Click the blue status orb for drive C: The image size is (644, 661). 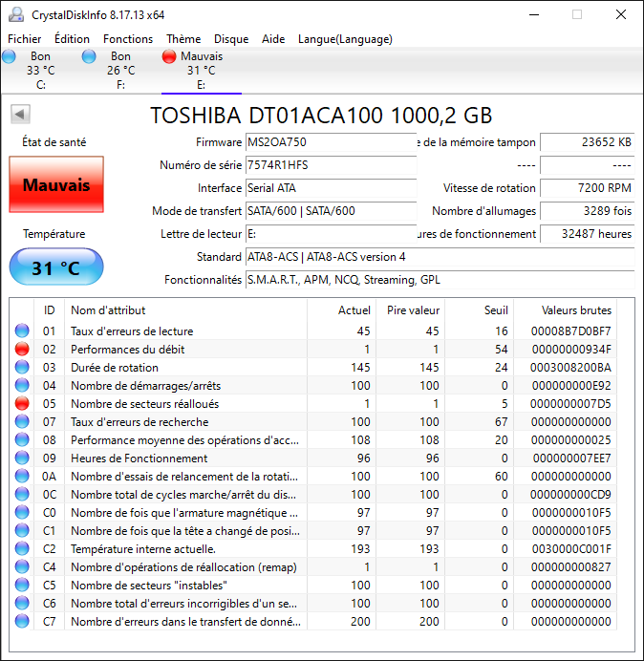(x=9, y=56)
